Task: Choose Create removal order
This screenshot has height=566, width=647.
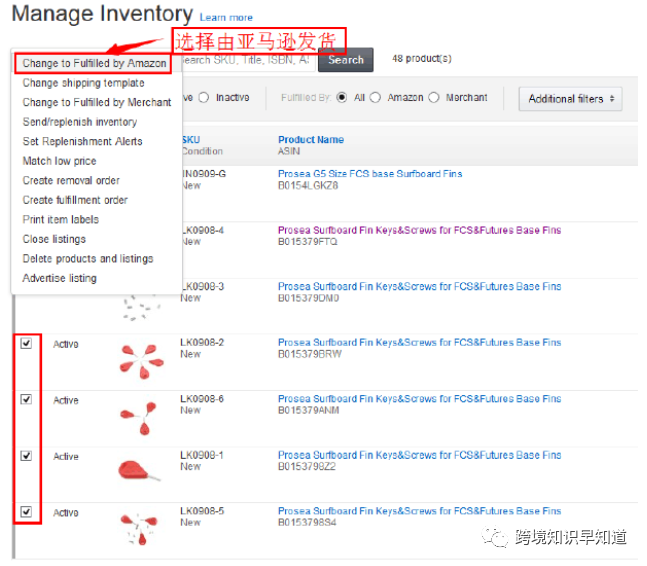Action: [x=71, y=180]
